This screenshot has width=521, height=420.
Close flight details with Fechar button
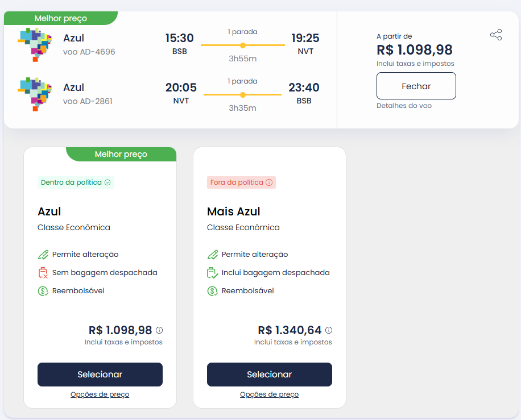pos(416,86)
